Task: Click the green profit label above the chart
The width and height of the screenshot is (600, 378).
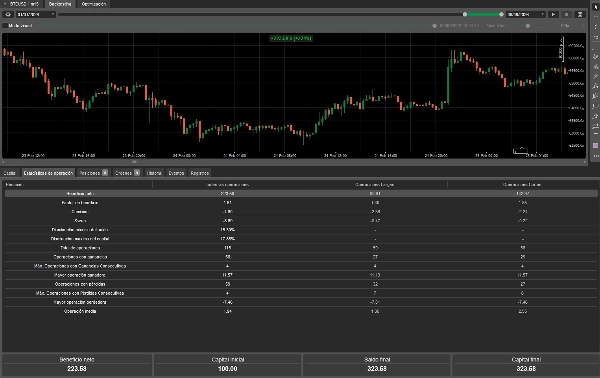Action: pos(291,38)
